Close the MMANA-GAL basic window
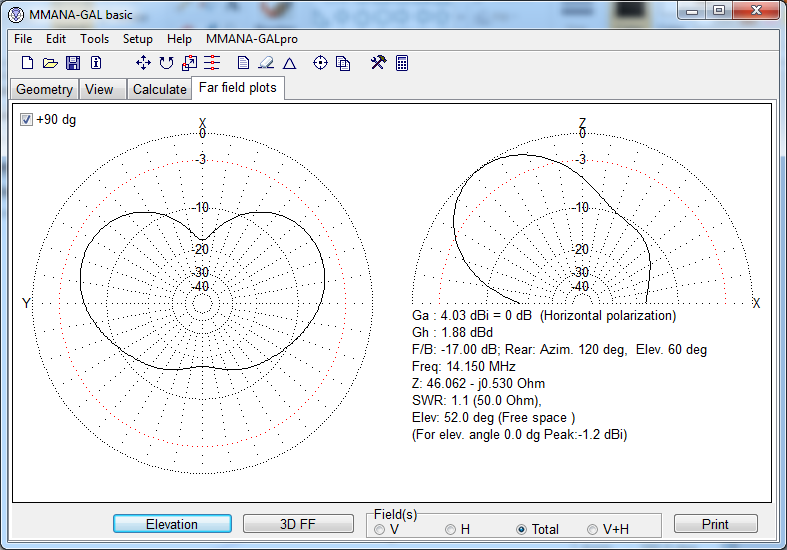The image size is (787, 550). coord(756,11)
